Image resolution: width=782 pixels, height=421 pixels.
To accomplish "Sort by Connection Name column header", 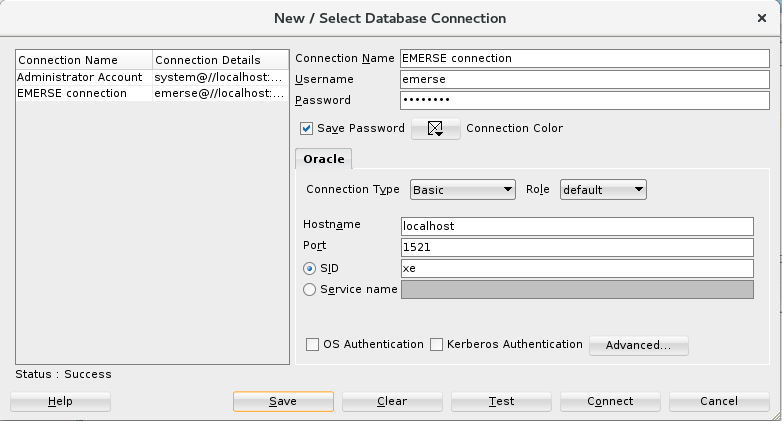I will point(84,60).
